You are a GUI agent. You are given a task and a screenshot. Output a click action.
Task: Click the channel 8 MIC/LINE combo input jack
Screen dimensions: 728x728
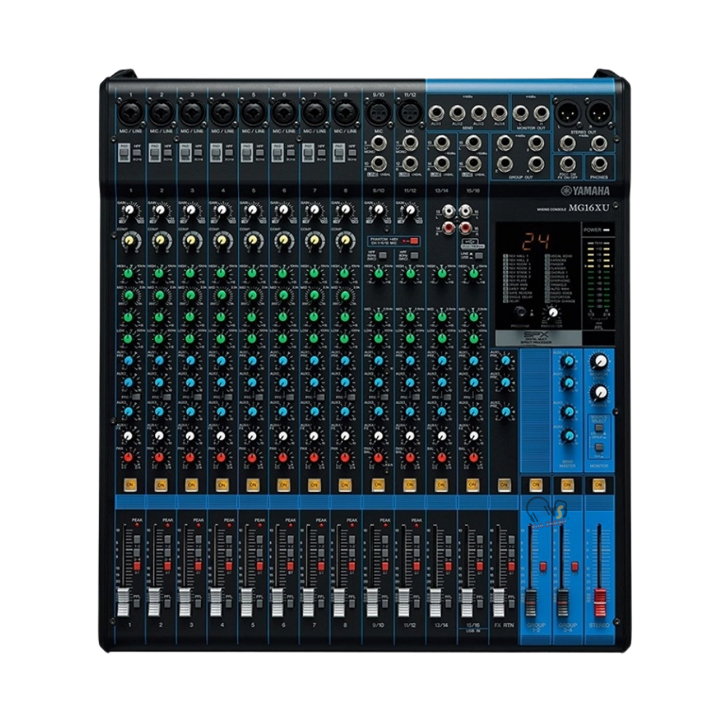345,112
